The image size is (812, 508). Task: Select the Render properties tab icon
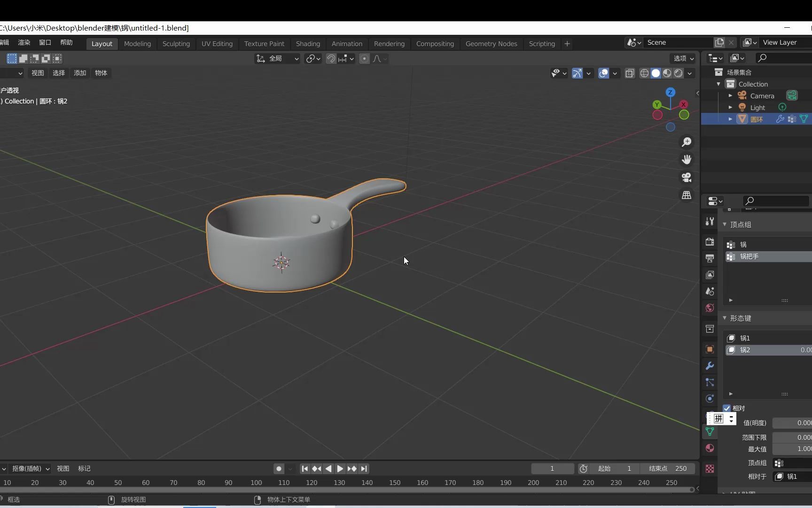[710, 242]
